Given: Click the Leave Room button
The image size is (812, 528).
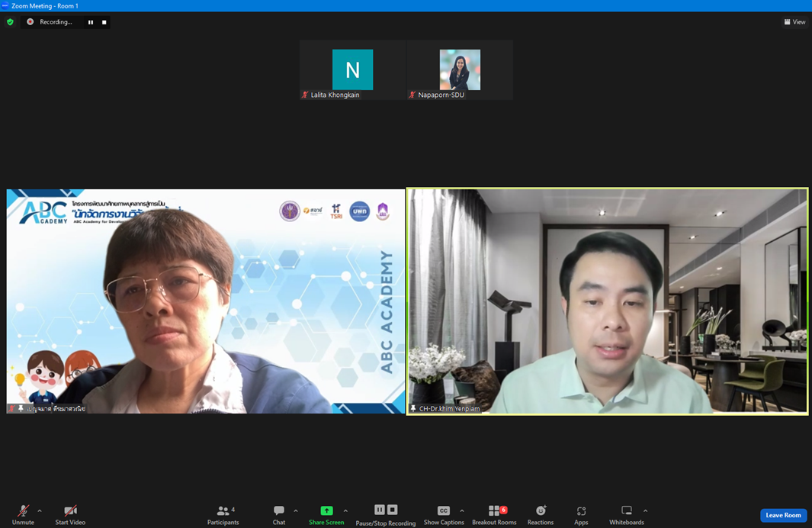Looking at the screenshot, I should [x=783, y=515].
